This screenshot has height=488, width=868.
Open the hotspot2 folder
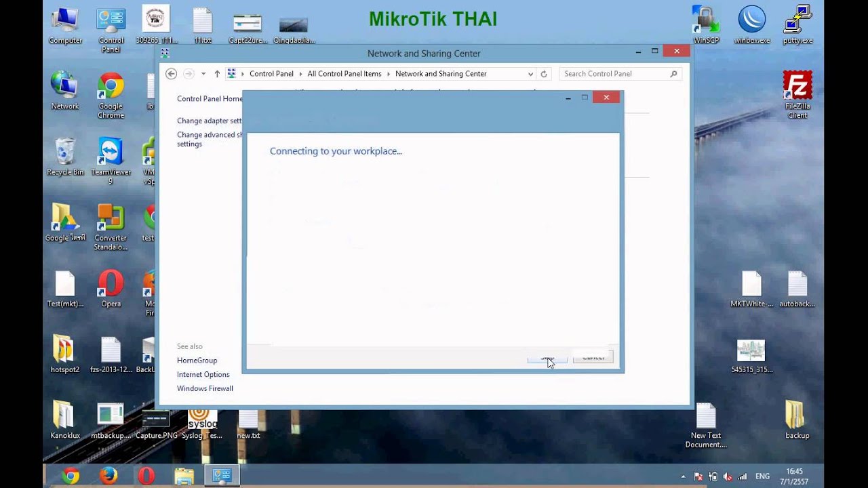pyautogui.click(x=65, y=354)
